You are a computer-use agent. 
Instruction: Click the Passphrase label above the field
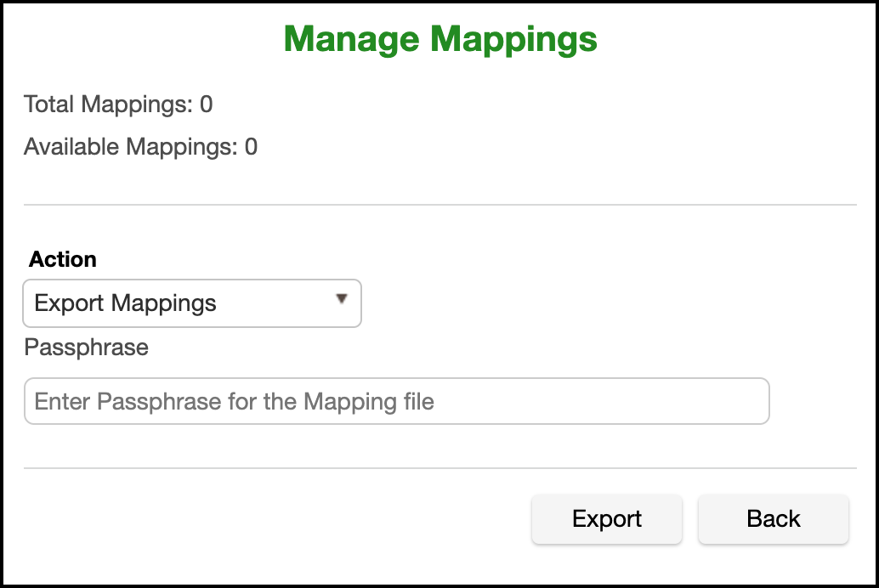click(x=86, y=348)
